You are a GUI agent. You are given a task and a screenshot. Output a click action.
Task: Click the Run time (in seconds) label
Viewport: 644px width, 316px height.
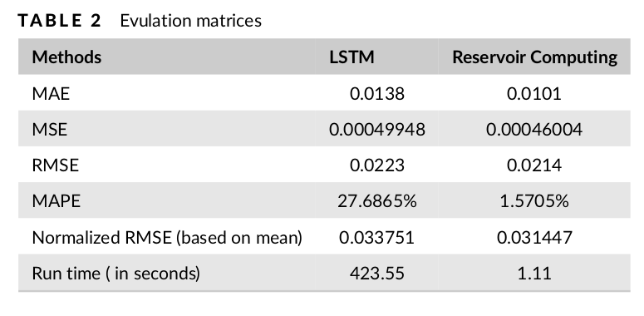(x=116, y=274)
